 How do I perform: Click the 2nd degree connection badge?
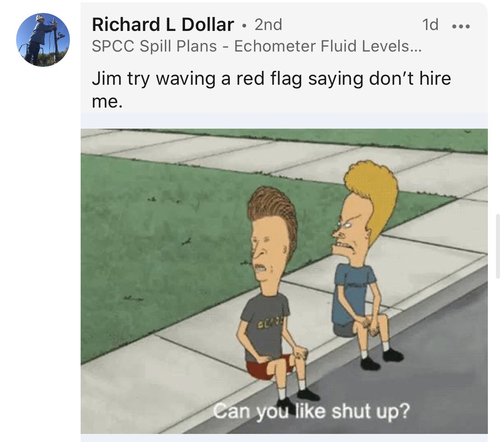pos(268,25)
